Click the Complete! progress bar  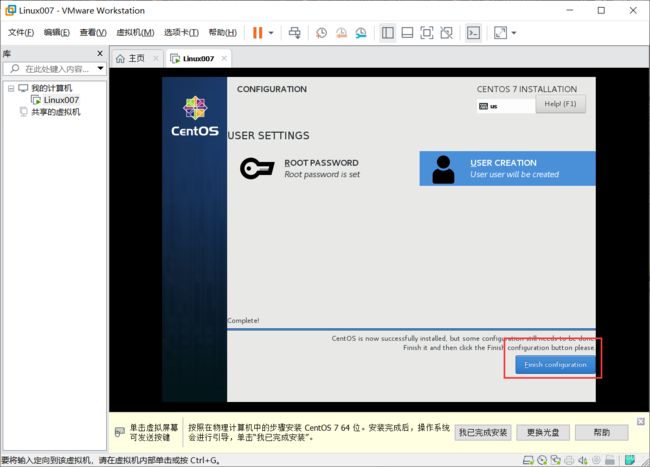411,329
